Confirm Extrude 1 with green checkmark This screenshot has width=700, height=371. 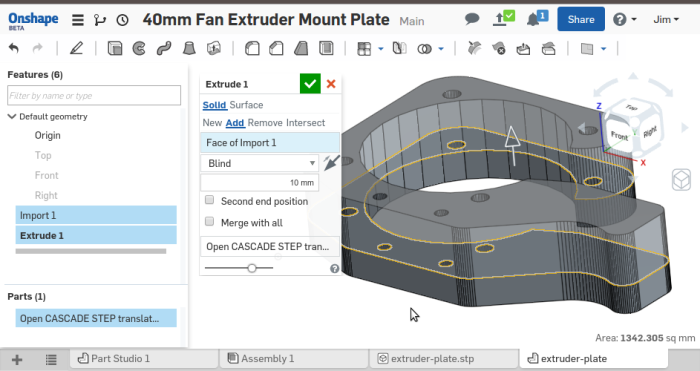point(310,83)
